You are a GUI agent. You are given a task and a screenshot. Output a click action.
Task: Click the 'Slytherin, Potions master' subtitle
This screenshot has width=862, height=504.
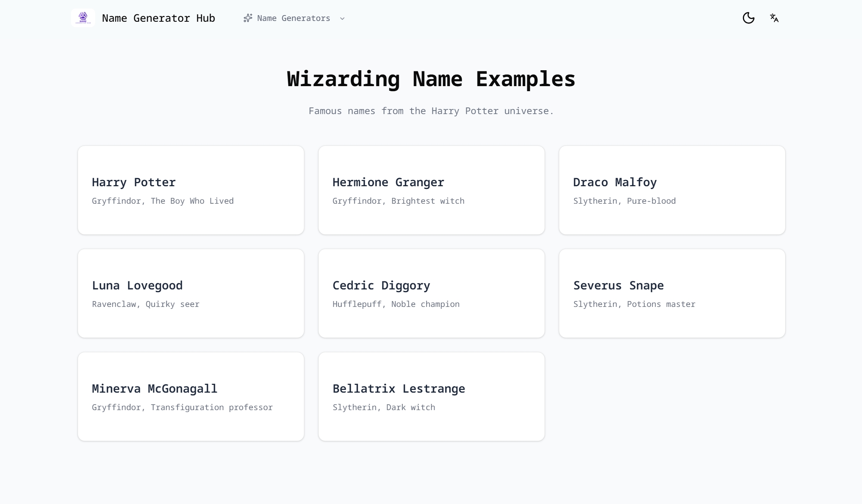[x=634, y=304]
